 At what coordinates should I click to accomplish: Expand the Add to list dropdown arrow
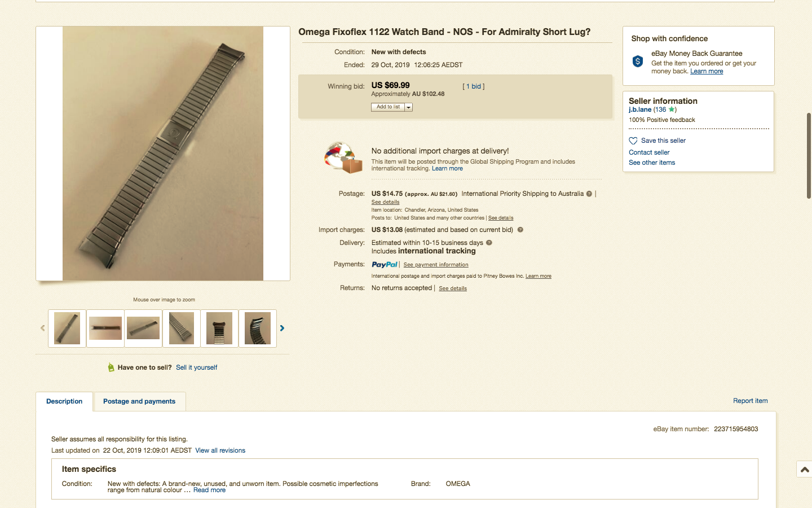coord(409,107)
